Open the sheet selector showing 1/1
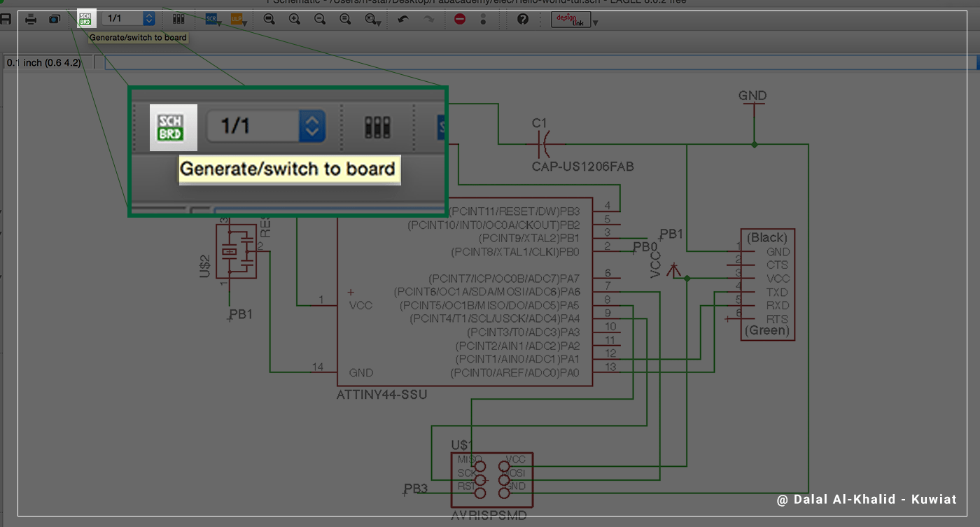Image resolution: width=980 pixels, height=527 pixels. click(128, 19)
